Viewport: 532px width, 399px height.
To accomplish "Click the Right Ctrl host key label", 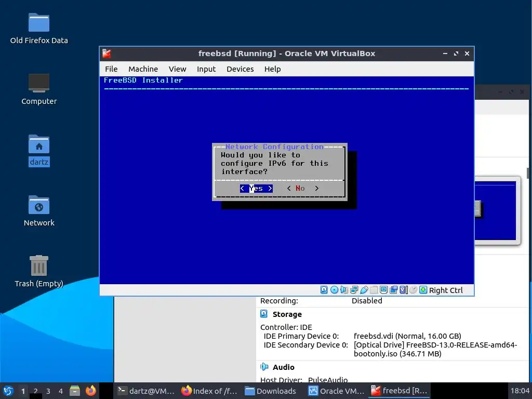I will coord(446,290).
